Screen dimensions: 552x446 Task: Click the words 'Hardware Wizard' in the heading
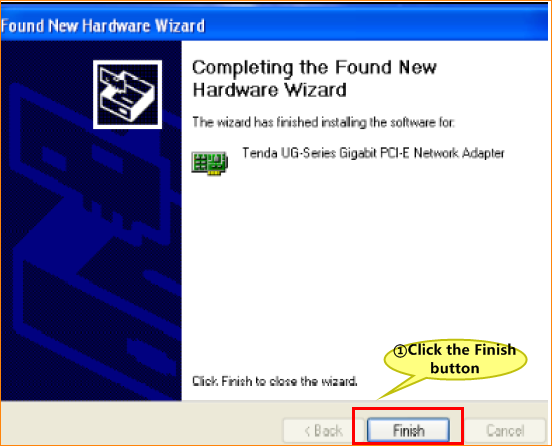point(270,90)
